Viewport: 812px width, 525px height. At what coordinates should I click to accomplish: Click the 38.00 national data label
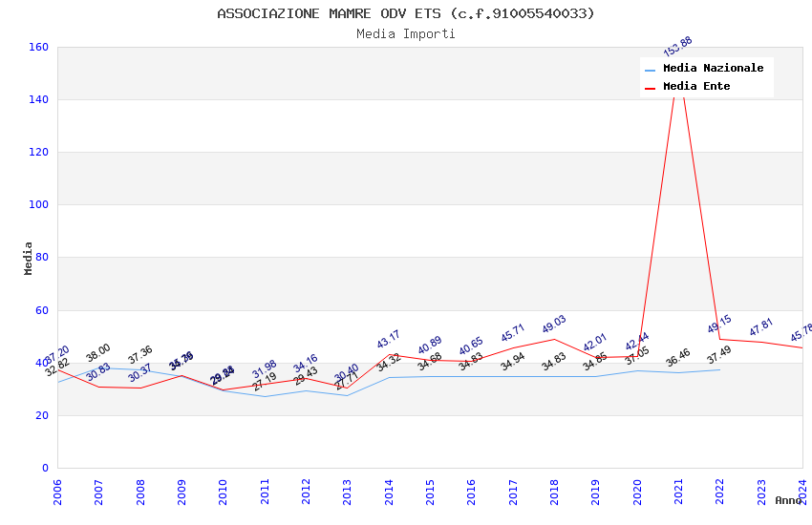[97, 353]
